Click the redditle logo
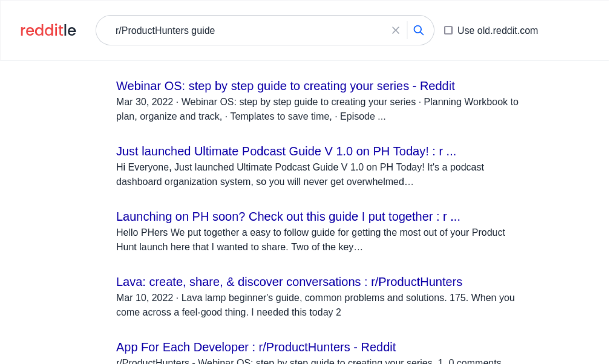The image size is (609, 364). tap(48, 30)
